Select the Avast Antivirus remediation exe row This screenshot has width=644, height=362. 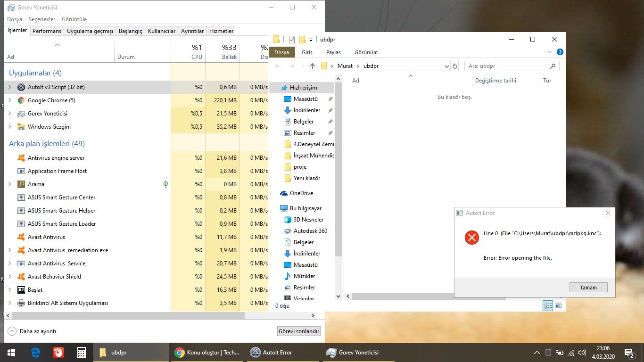click(136, 250)
